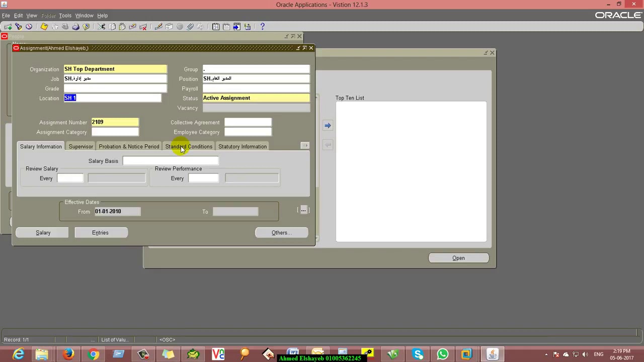Click the calendar date toolbar icon

click(216, 27)
